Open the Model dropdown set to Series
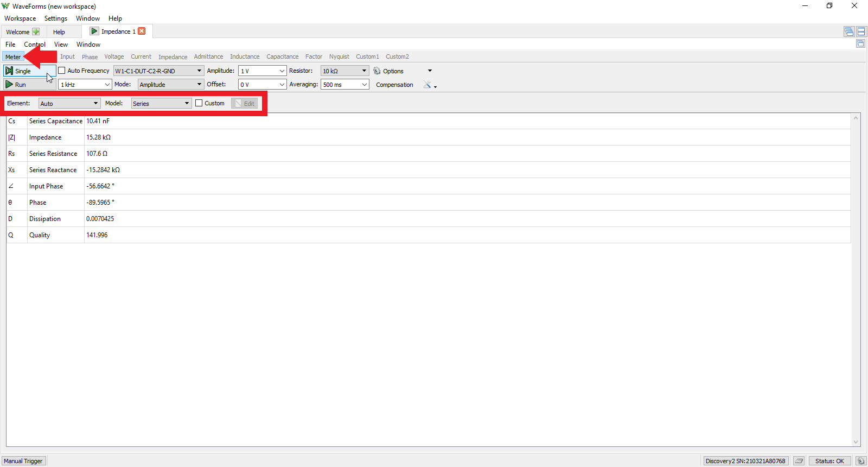This screenshot has height=467, width=868. [x=161, y=103]
